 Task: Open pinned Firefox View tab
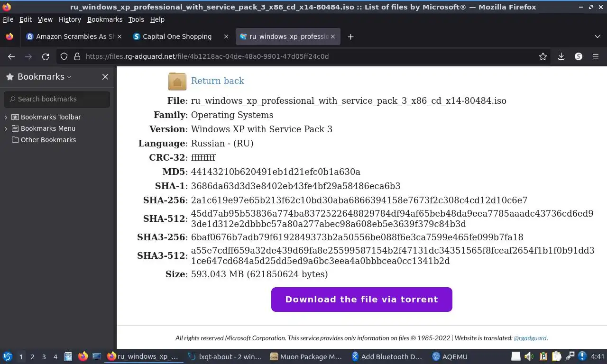coord(9,36)
